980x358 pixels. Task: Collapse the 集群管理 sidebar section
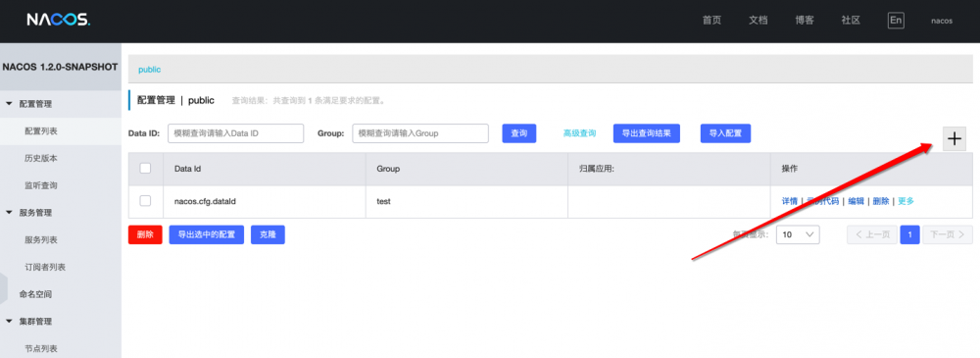coord(10,322)
